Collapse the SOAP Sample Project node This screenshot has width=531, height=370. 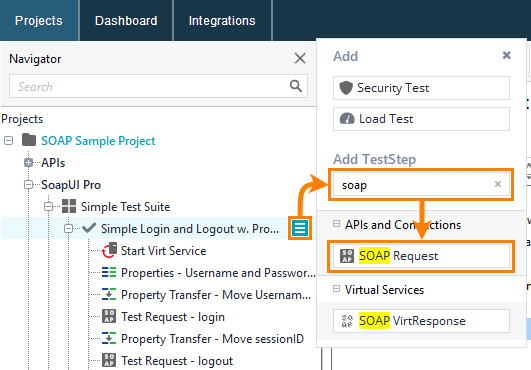point(9,140)
